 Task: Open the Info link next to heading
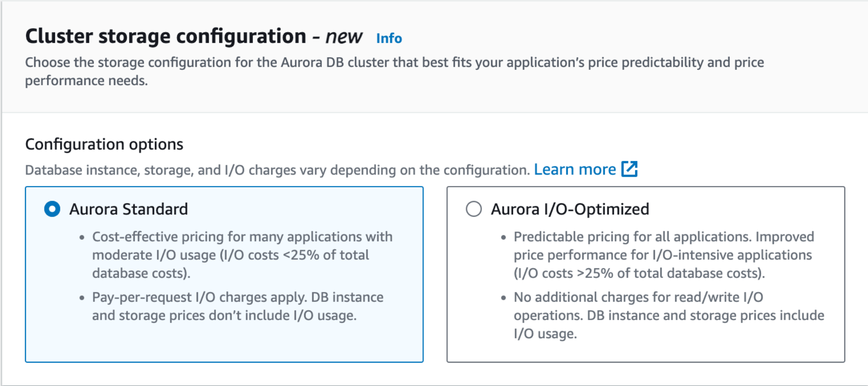389,39
